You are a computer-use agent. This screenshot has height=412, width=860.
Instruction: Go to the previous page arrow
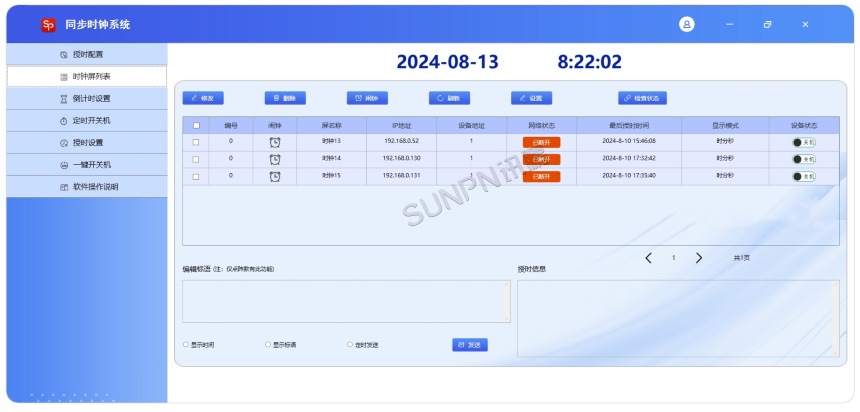tap(648, 258)
